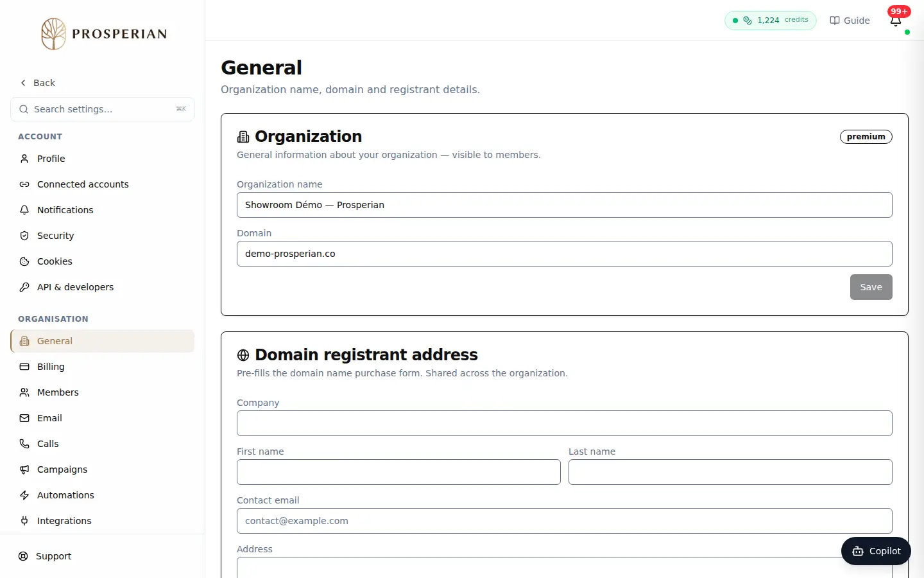924x578 pixels.
Task: Click the Security shield icon
Action: coord(24,236)
